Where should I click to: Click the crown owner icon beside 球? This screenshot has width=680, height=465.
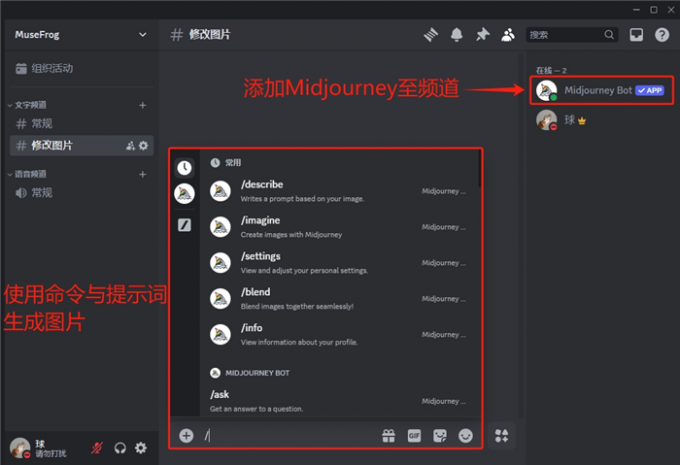click(582, 121)
